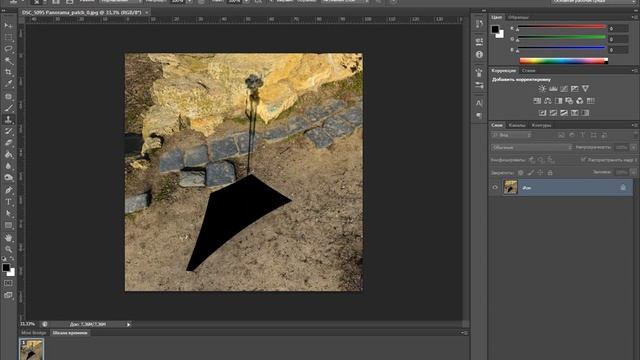
Task: Select the Rectangle shape tool
Action: pyautogui.click(x=8, y=225)
